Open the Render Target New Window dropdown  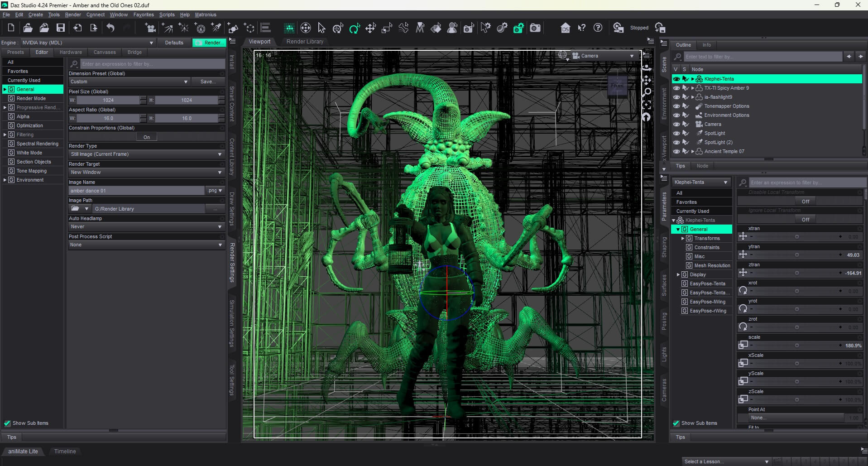146,173
